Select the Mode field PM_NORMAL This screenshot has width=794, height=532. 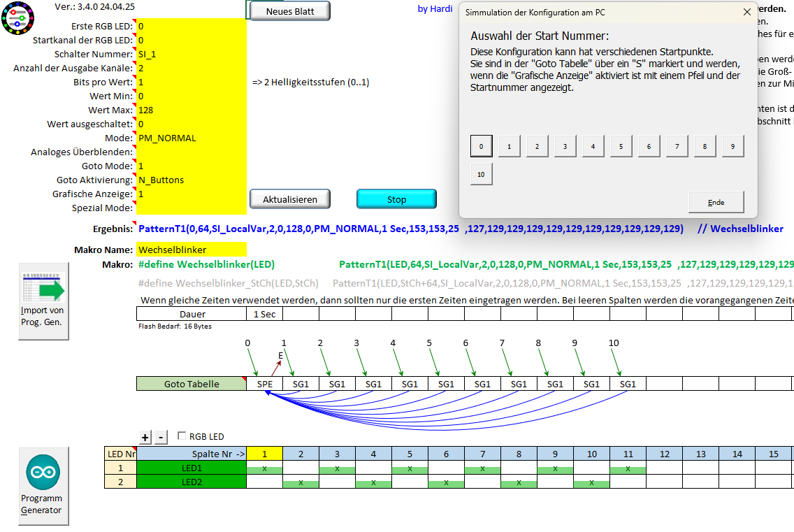[x=192, y=138]
